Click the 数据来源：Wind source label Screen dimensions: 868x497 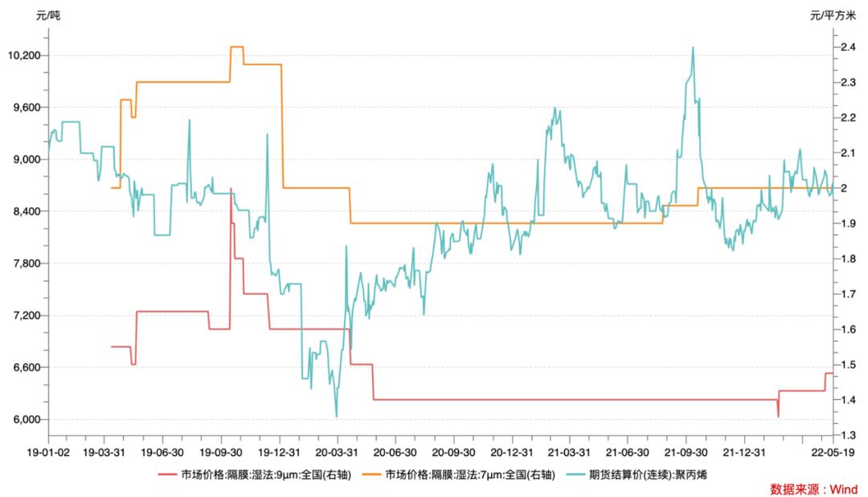click(813, 489)
